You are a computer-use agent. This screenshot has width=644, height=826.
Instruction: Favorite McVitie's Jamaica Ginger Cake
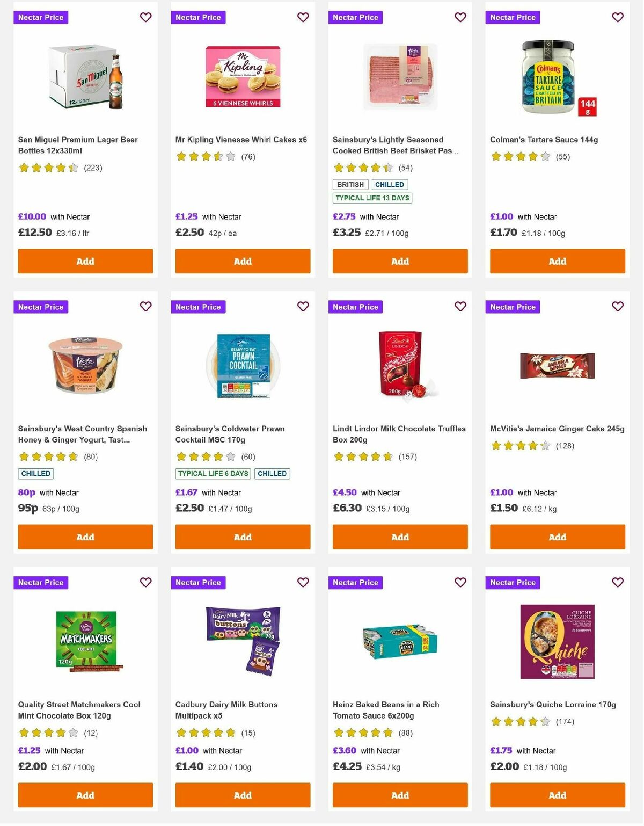(617, 307)
